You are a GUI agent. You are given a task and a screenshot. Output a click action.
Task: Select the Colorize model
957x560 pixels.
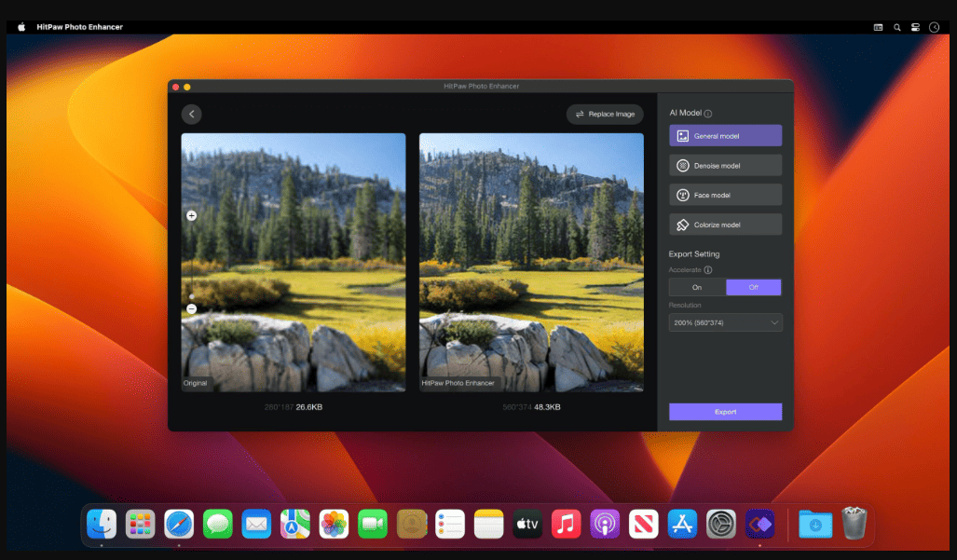(725, 225)
